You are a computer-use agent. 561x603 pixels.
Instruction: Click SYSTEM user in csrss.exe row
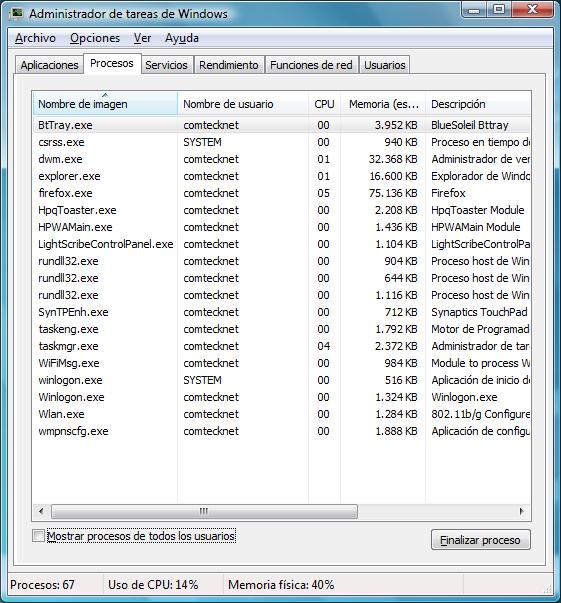pyautogui.click(x=203, y=142)
